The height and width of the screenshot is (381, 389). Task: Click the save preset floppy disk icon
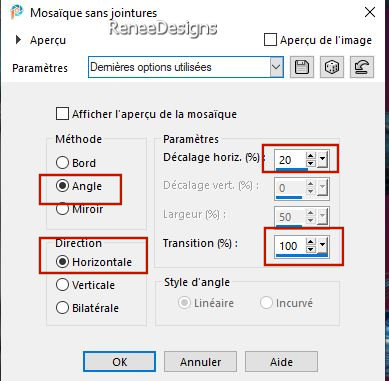(x=302, y=67)
